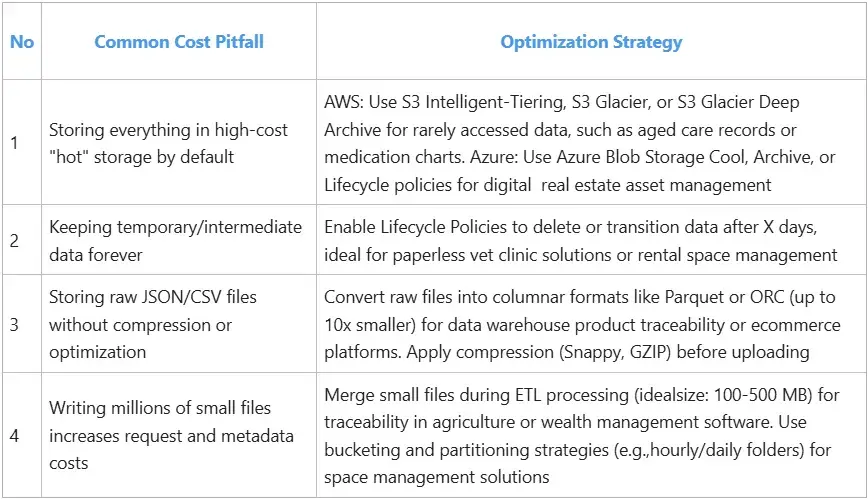The image size is (868, 499).
Task: Click the "No" column header
Action: [22, 42]
